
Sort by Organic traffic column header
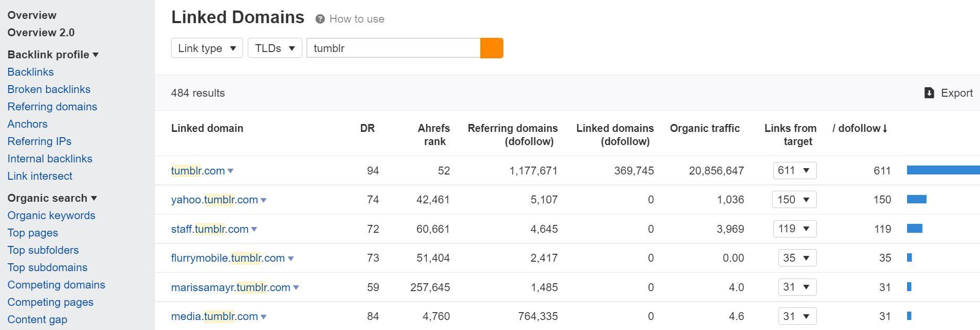[x=705, y=128]
